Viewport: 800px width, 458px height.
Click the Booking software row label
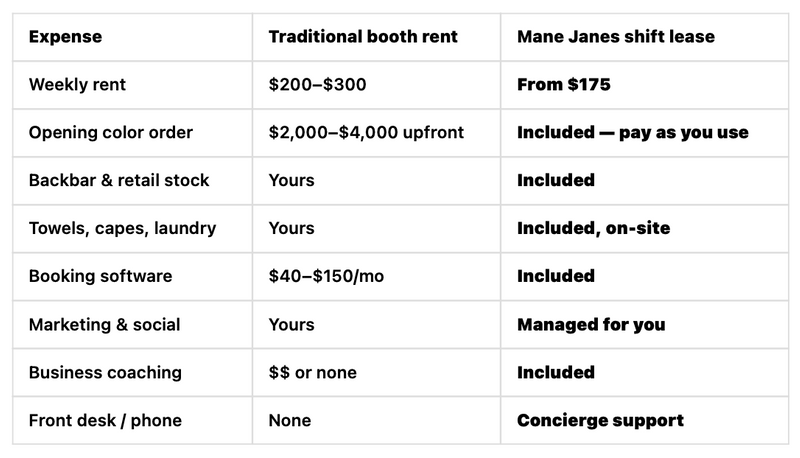(101, 276)
